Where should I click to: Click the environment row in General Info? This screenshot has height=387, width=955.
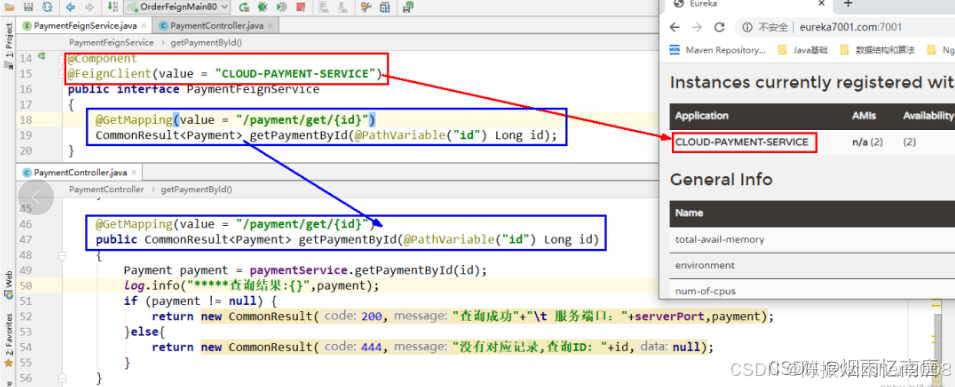812,265
